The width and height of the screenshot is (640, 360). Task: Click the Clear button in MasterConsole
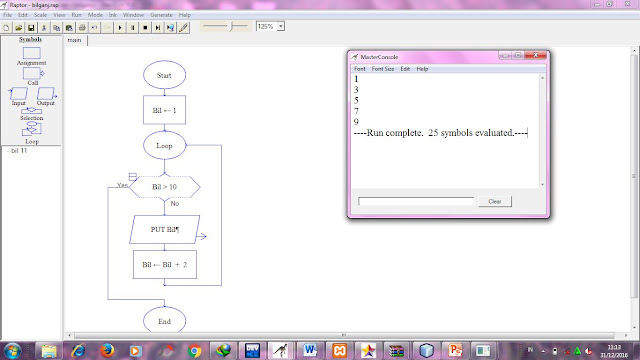pyautogui.click(x=495, y=201)
